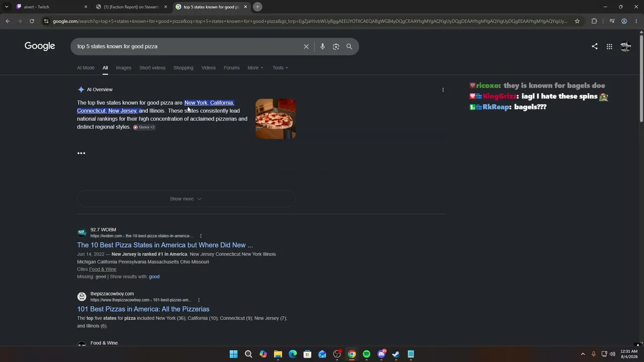The height and width of the screenshot is (362, 644).
Task: Open Windows taskbar search
Action: click(x=249, y=354)
